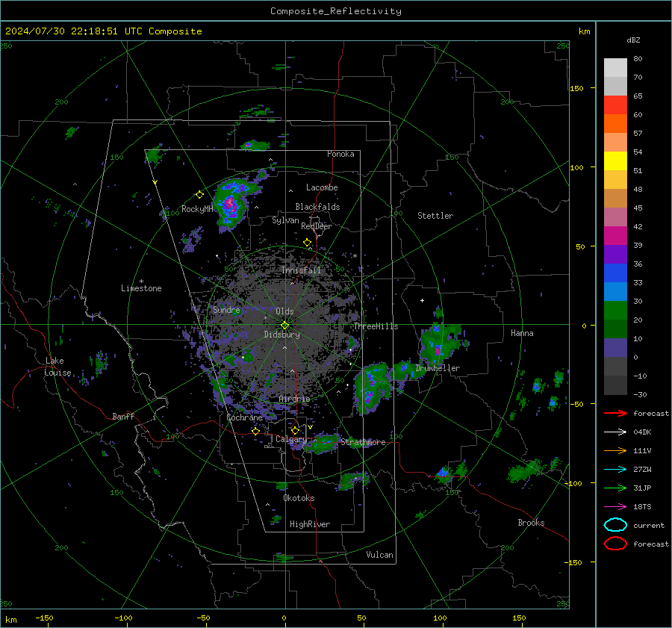Click the white 04DK arrow in legend
The image size is (672, 628).
[x=615, y=432]
